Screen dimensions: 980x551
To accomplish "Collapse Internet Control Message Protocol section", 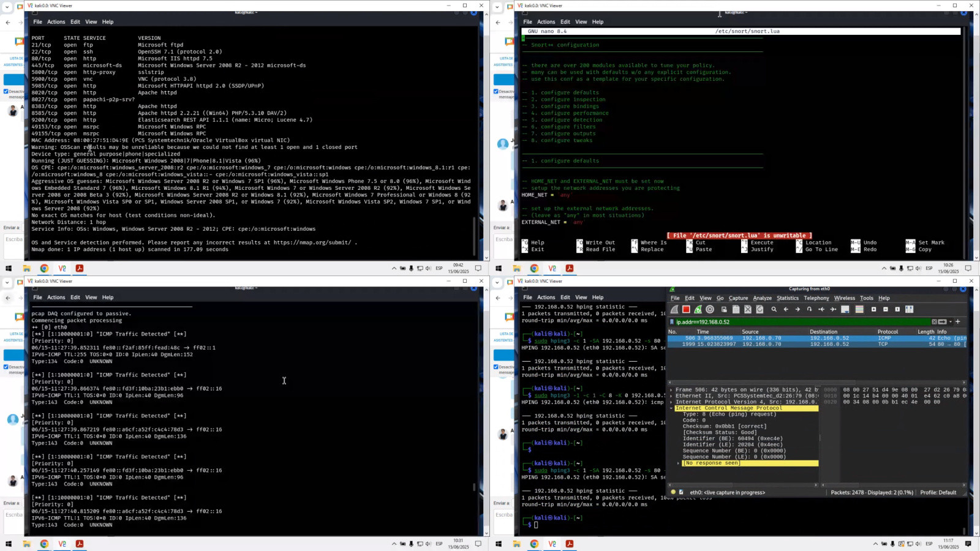I will point(671,408).
